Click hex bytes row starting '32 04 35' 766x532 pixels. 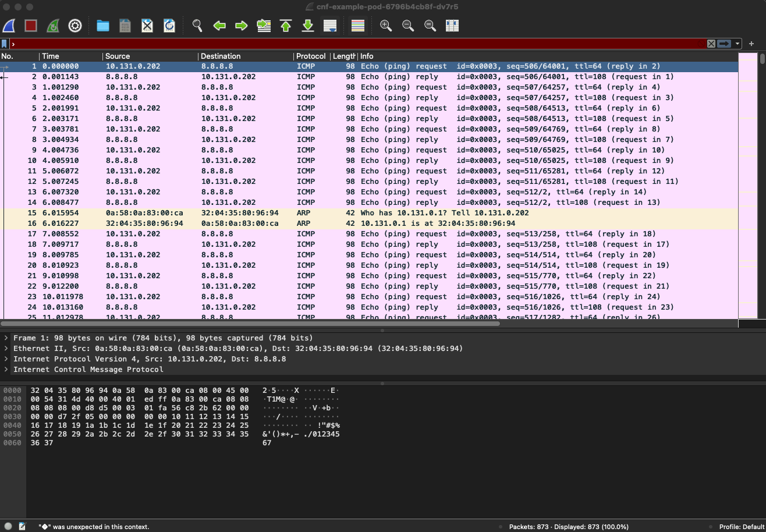(x=140, y=391)
